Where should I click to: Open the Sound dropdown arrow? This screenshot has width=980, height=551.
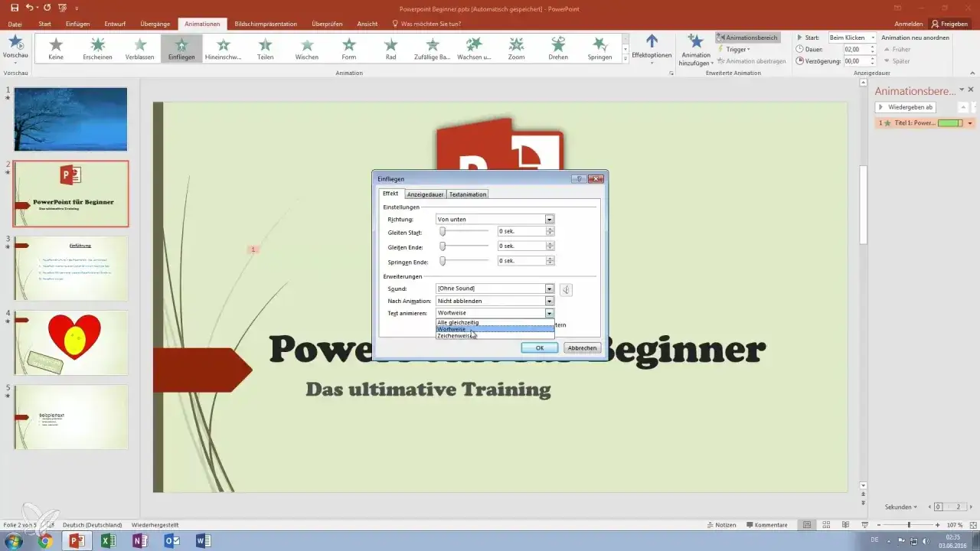(549, 289)
